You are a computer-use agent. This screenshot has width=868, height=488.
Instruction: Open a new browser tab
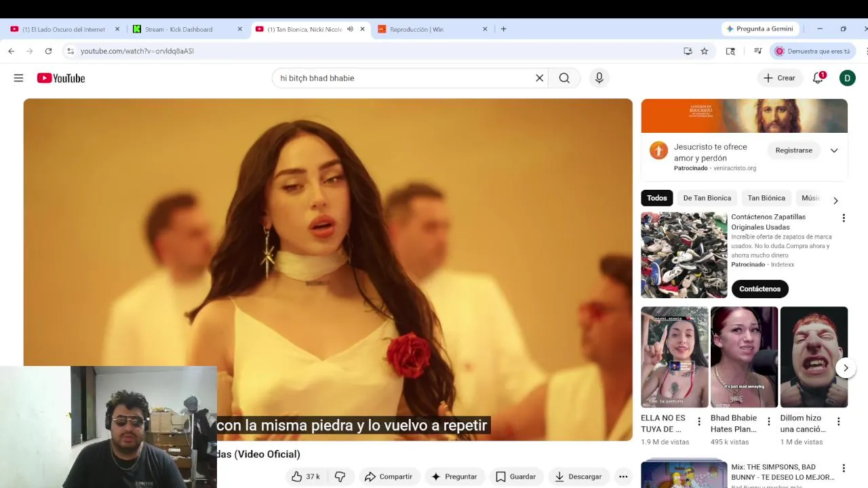[503, 29]
